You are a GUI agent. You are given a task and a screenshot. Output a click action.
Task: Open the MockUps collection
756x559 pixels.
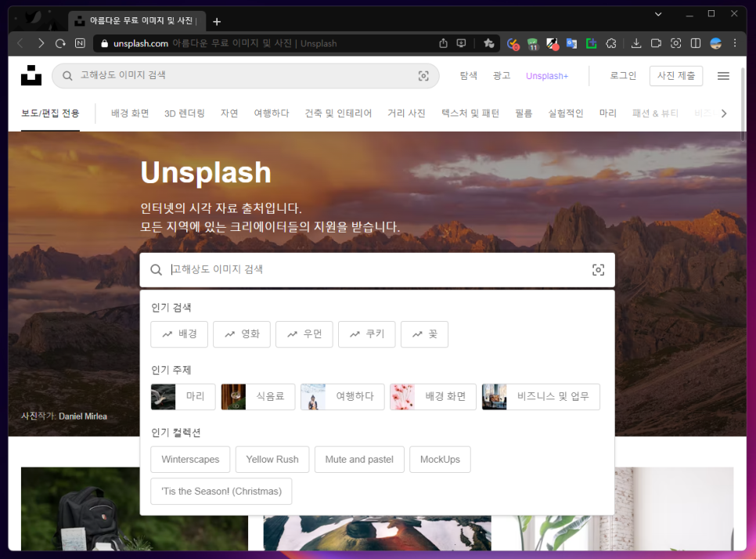pos(440,460)
